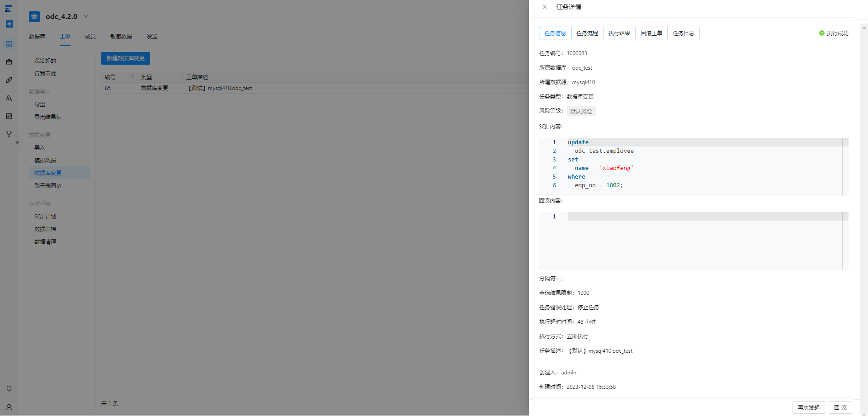Viewport: 868px width, 416px height.
Task: Click the 回滚 button
Action: [x=840, y=407]
